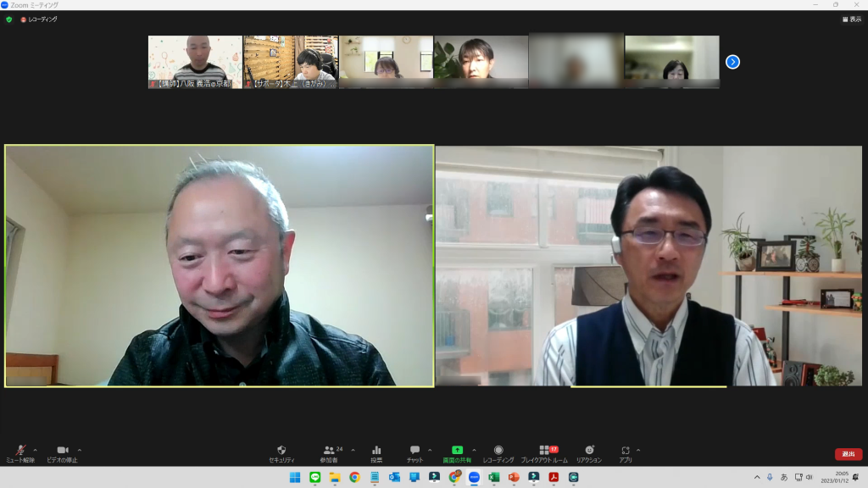The image size is (868, 488).
Task: Toggle the レコーディング button in the toolbar
Action: click(498, 452)
